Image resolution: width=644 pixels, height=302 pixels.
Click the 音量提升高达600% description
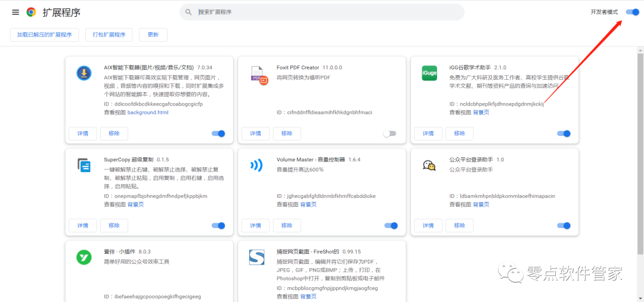pyautogui.click(x=300, y=169)
